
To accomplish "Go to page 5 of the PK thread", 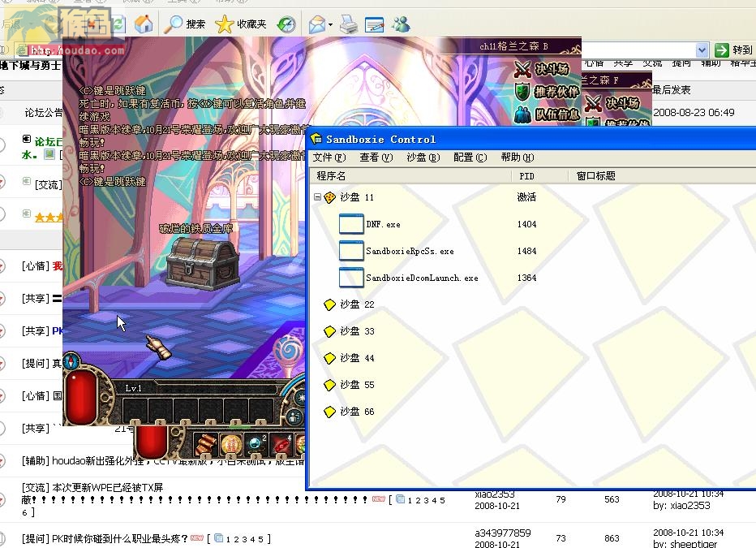I will (x=260, y=539).
